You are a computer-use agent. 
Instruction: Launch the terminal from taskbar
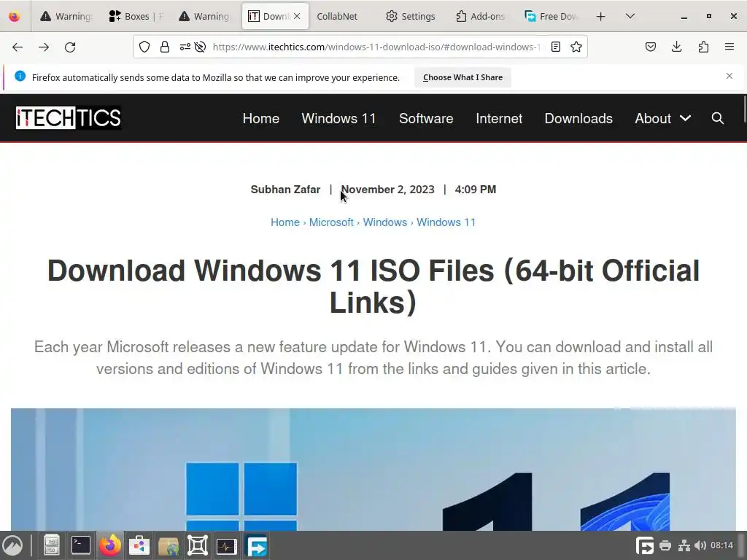[80, 545]
